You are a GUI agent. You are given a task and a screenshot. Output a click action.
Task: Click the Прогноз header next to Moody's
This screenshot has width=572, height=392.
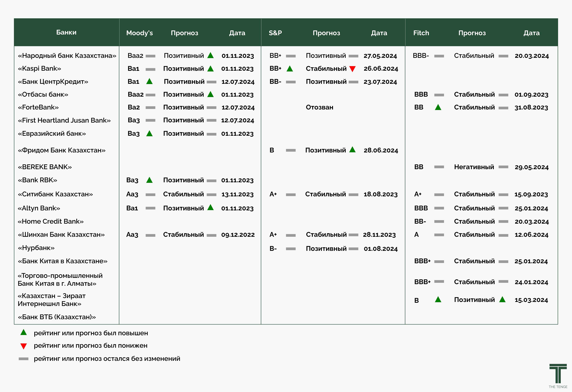[184, 33]
